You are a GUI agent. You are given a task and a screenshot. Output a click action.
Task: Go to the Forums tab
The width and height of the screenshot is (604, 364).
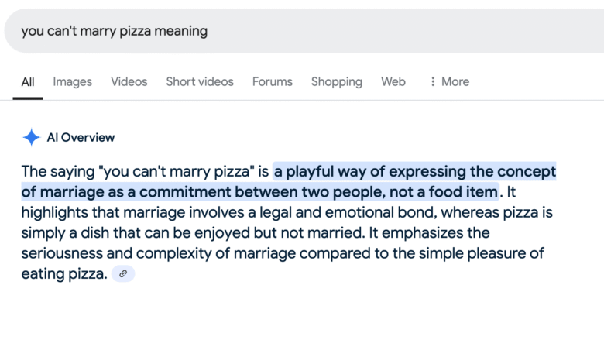click(273, 81)
